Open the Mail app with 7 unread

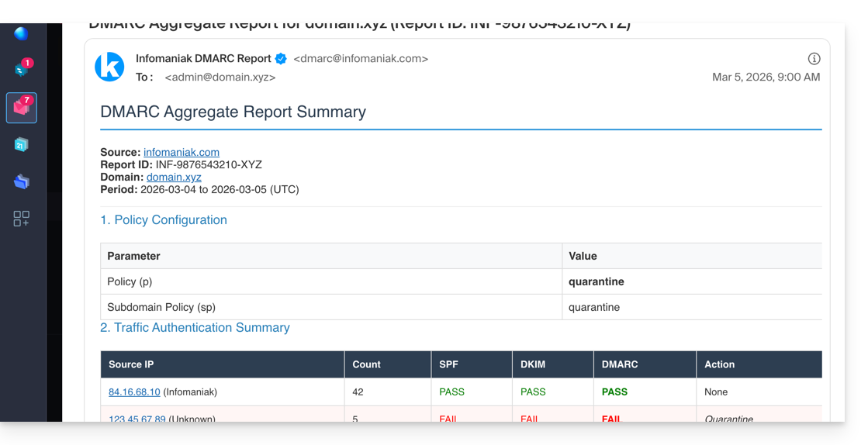point(22,107)
